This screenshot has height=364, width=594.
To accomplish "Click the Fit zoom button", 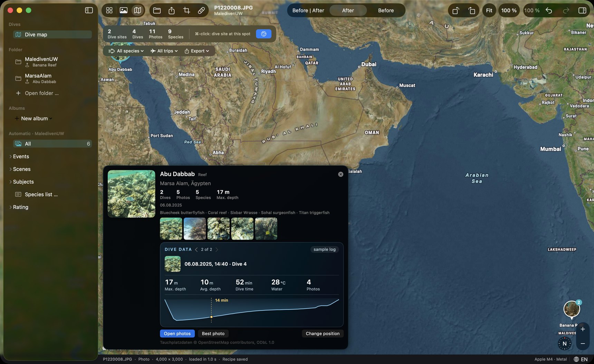I will click(489, 10).
